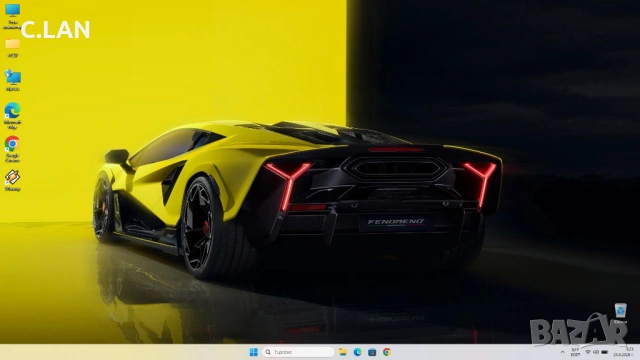Screen dimensions: 640x360
Task: Click the battery icon in the tray
Action: coord(604,352)
